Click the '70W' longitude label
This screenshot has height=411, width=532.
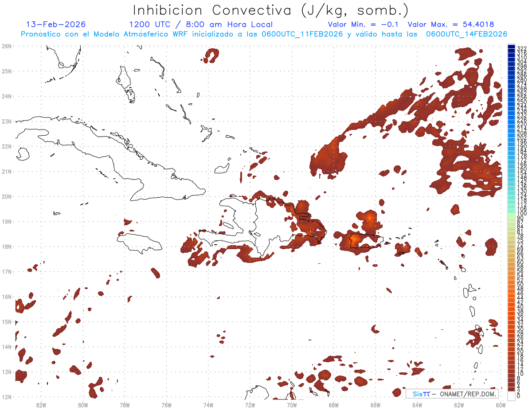(x=292, y=405)
